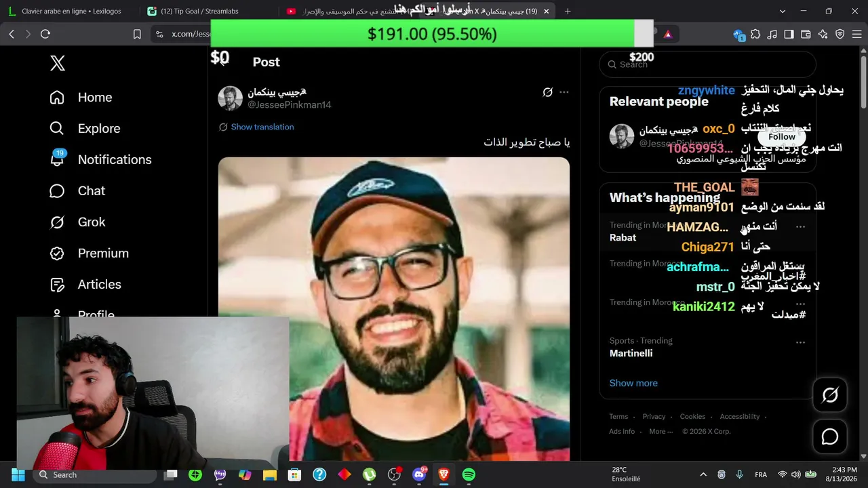Click Show translation on the post
Viewport: 868px width, 488px height.
[262, 127]
